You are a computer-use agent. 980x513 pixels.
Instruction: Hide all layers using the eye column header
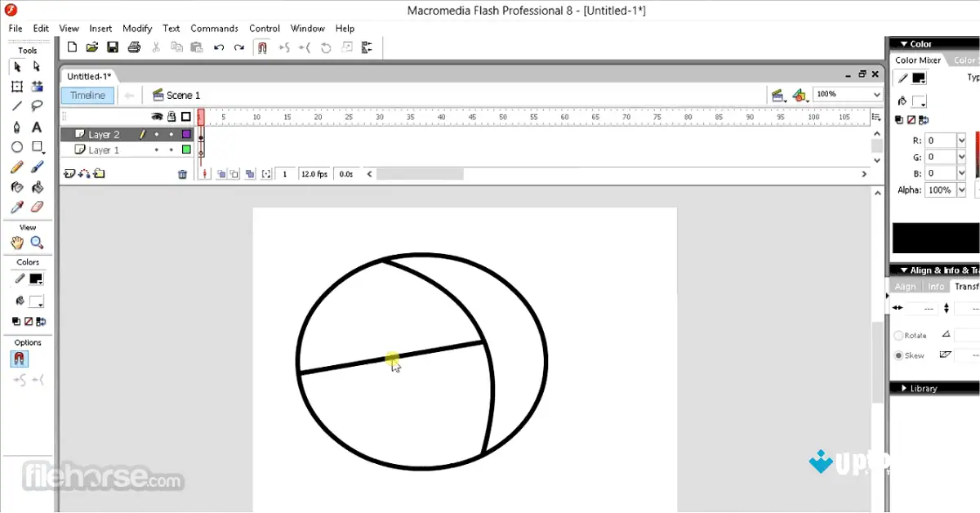[157, 116]
